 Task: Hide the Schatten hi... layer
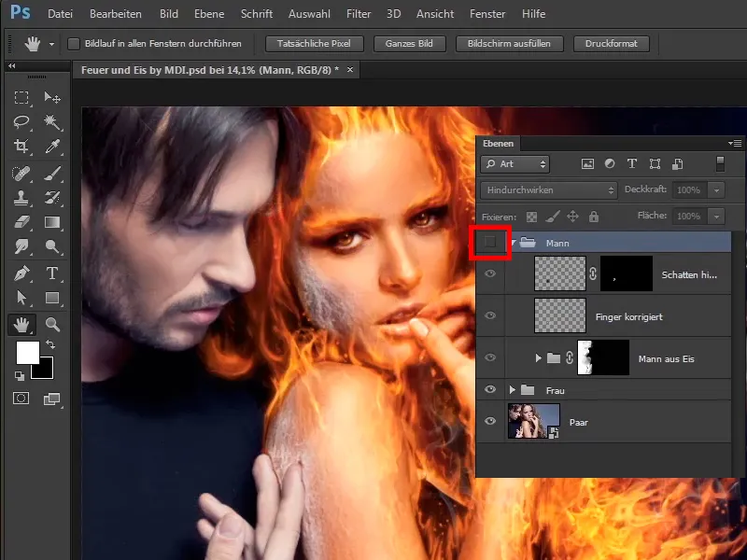point(490,273)
